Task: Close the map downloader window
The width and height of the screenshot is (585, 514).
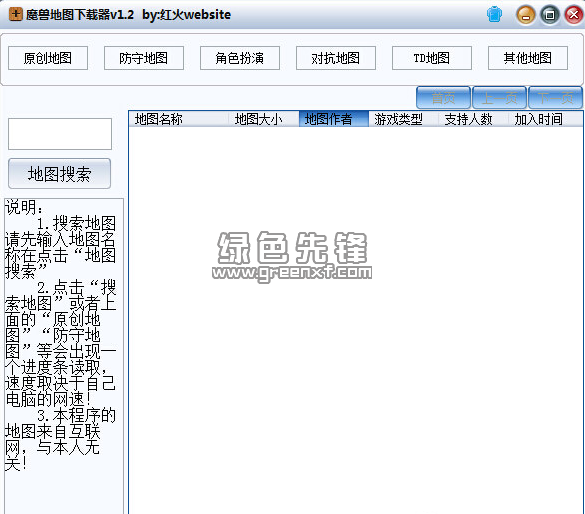Action: click(573, 15)
